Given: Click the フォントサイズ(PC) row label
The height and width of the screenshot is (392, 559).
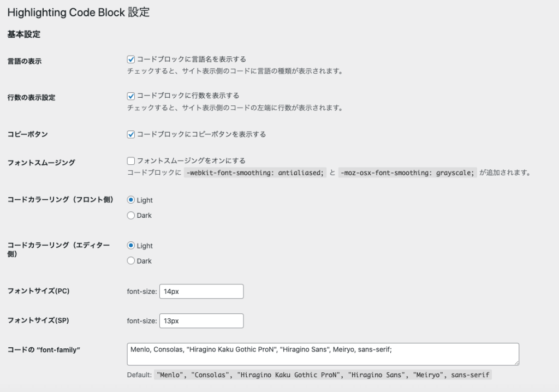Looking at the screenshot, I should (38, 291).
